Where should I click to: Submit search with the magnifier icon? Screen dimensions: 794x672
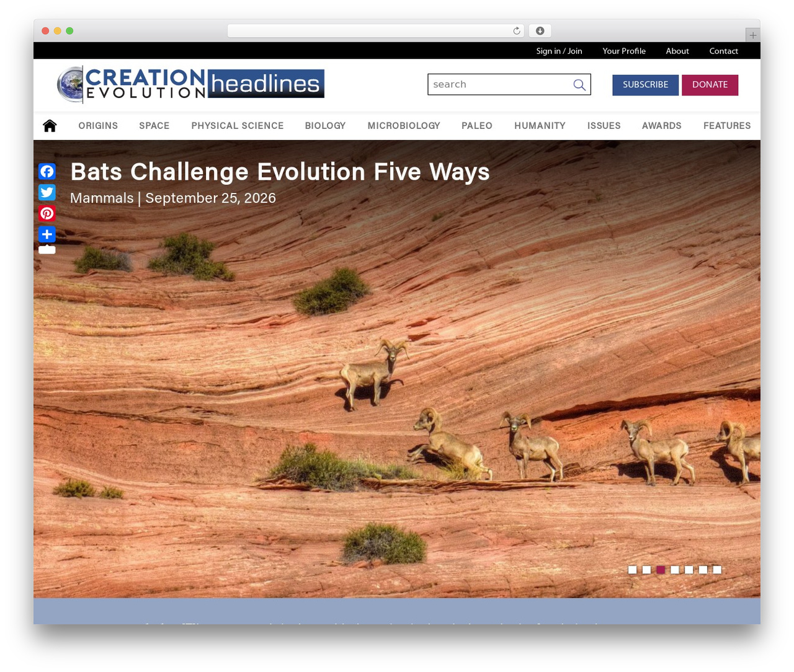tap(579, 85)
